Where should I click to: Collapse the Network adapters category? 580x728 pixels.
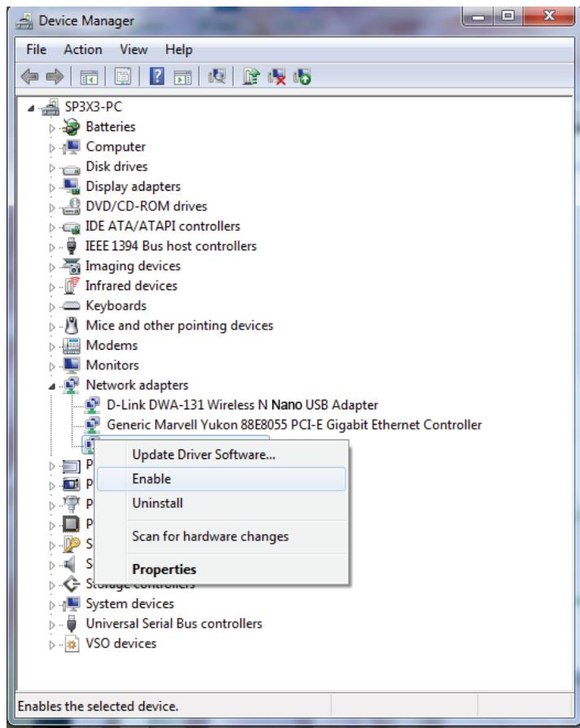click(x=52, y=386)
